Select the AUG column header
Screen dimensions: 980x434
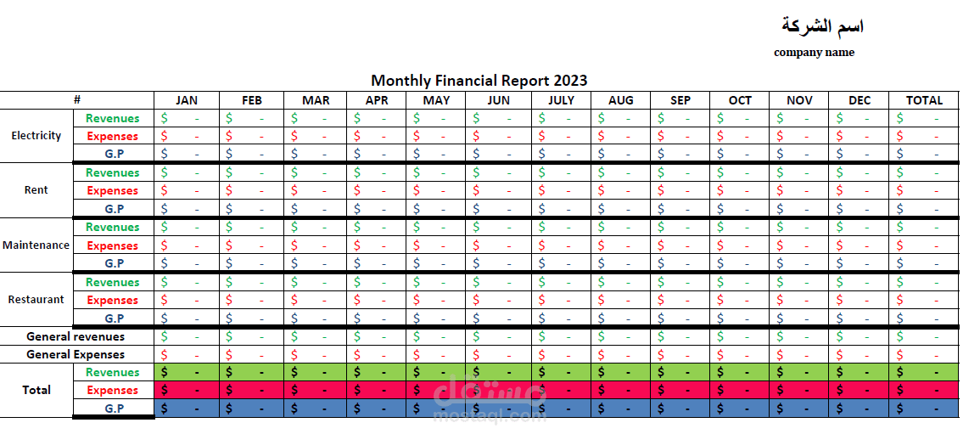click(x=620, y=100)
